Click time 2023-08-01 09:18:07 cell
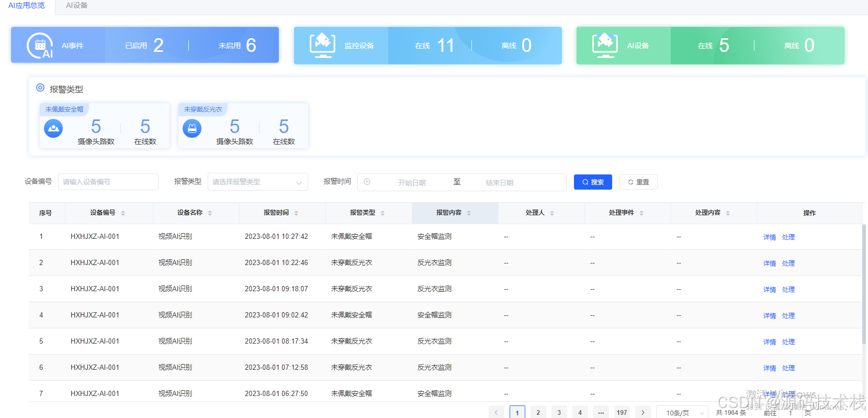 tap(276, 289)
